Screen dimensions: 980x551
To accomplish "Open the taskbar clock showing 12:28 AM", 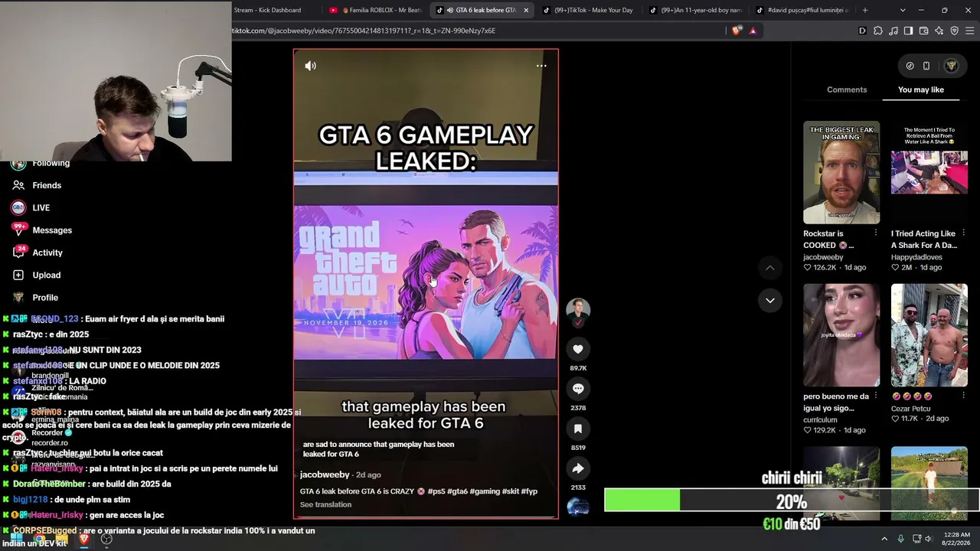I will 957,539.
